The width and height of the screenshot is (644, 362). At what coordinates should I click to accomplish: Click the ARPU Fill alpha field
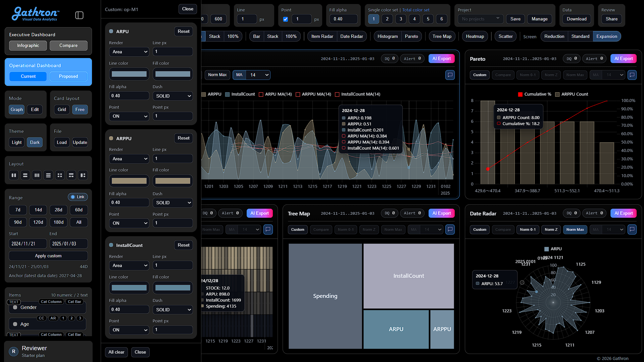point(129,96)
